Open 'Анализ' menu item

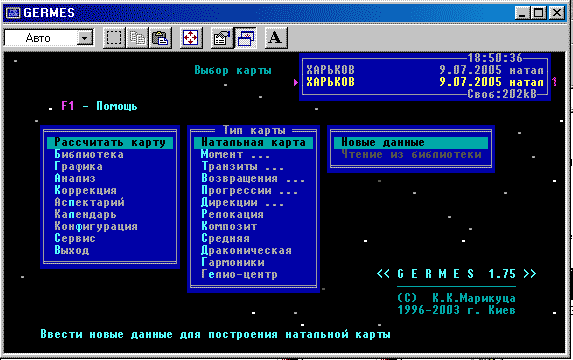(x=75, y=178)
